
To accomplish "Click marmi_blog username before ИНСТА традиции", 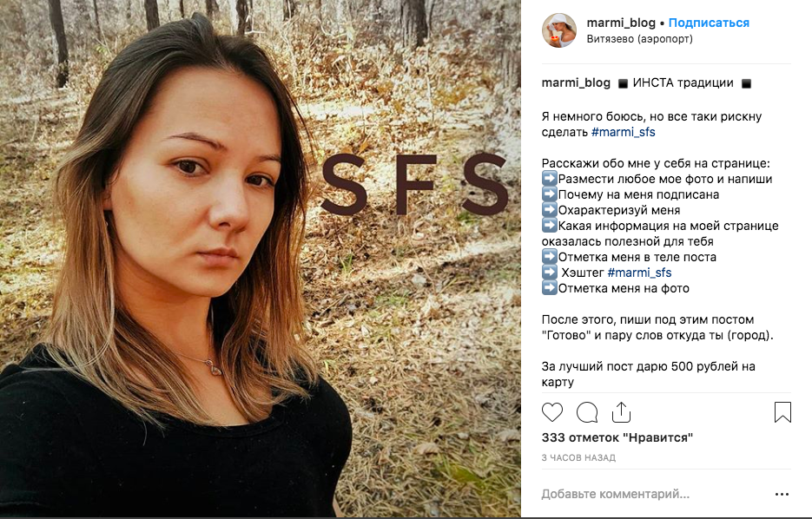I will tap(576, 83).
